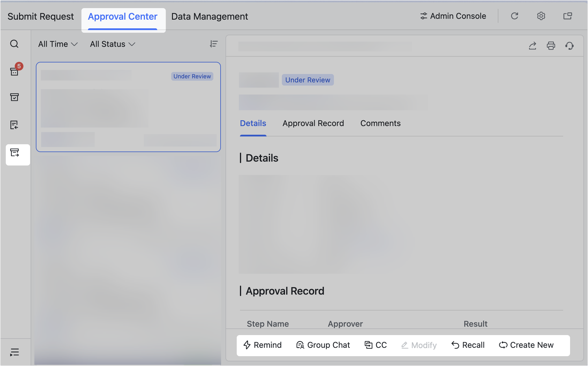Open the search panel in sidebar
588x366 pixels.
point(14,44)
